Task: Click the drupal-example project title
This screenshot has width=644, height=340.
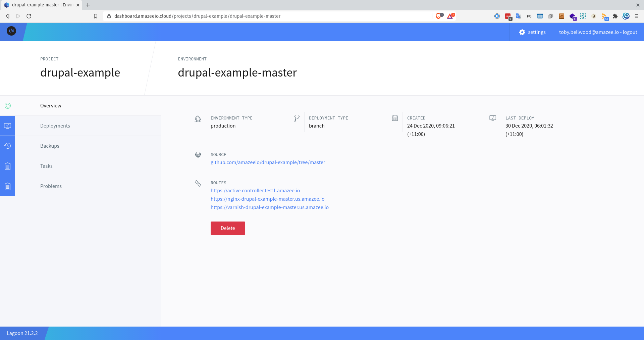Action: click(x=80, y=72)
